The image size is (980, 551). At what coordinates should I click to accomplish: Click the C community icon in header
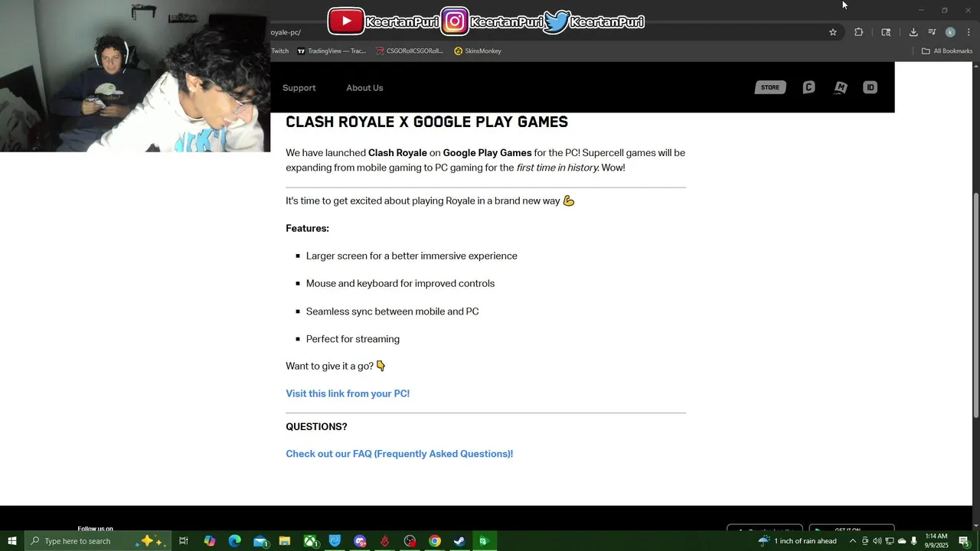(808, 87)
